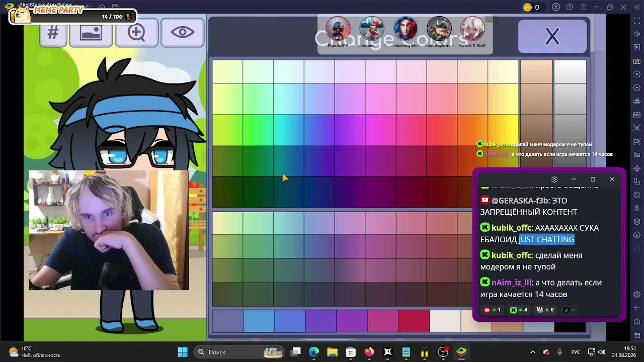644x362 pixels.
Task: Click the hashtag color code button
Action: pyautogui.click(x=53, y=33)
